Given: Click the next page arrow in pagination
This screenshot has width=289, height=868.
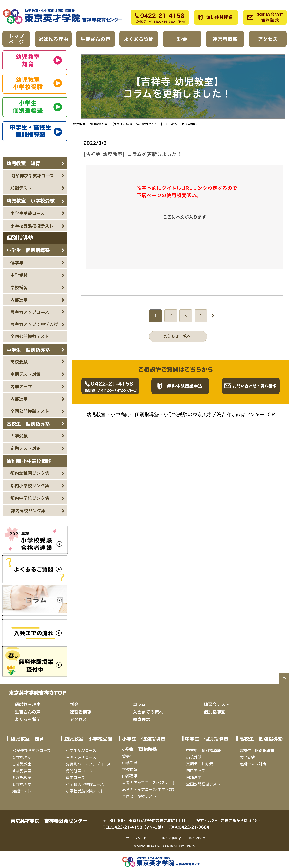Looking at the screenshot, I should [x=213, y=316].
